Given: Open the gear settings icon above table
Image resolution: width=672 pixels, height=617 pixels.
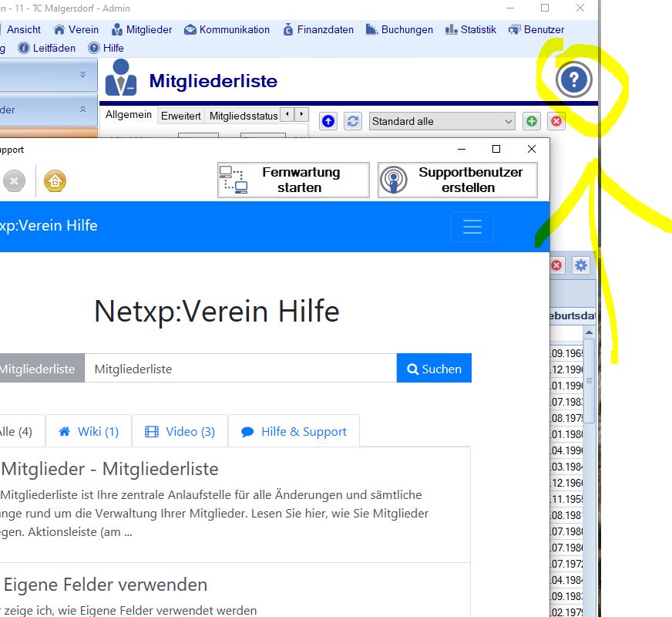Looking at the screenshot, I should point(580,265).
